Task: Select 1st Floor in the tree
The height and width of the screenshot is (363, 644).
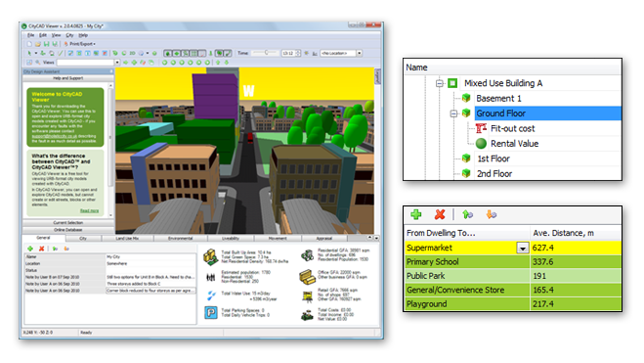Action: click(494, 159)
